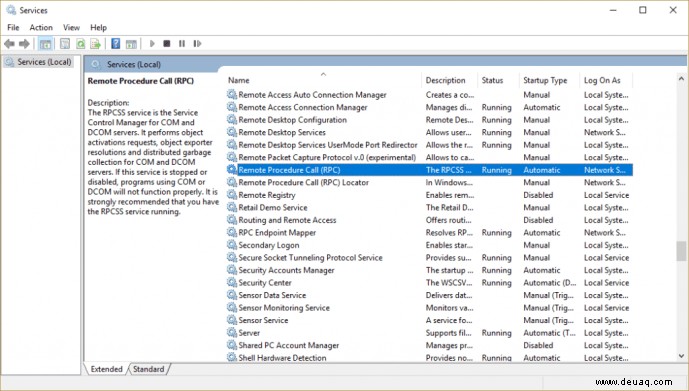Click the Pause Service toolbar icon
Viewport: 689px width, 391px height.
tap(181, 43)
